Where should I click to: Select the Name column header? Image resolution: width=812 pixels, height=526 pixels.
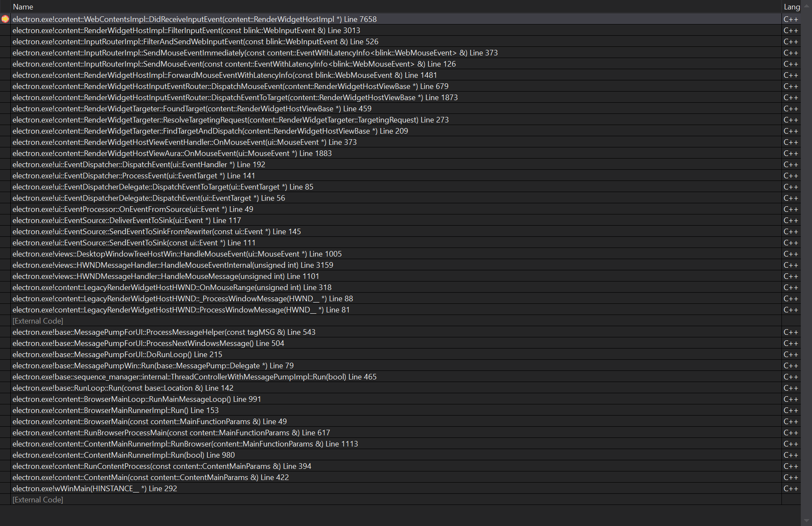click(23, 6)
